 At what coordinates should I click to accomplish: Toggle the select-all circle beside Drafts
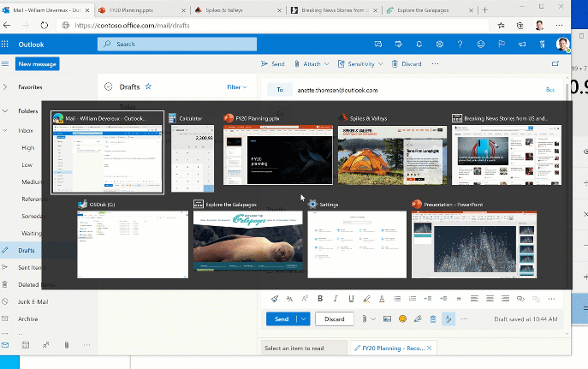pyautogui.click(x=109, y=86)
